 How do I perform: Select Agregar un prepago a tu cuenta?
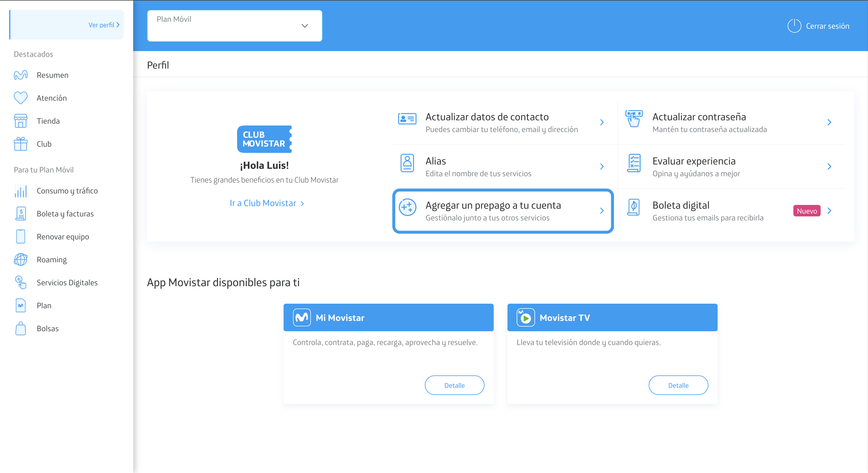[503, 211]
